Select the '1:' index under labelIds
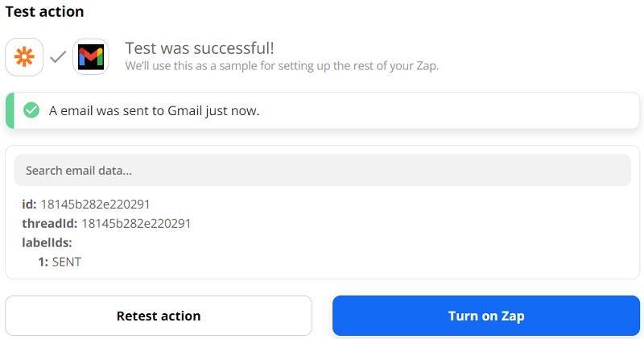The image size is (644, 339). 43,262
